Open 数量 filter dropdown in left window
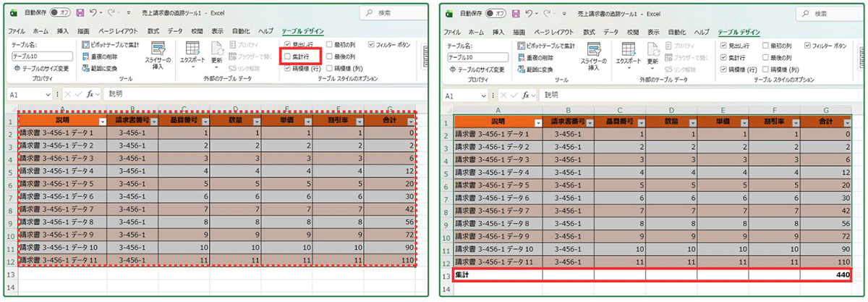 pos(255,122)
